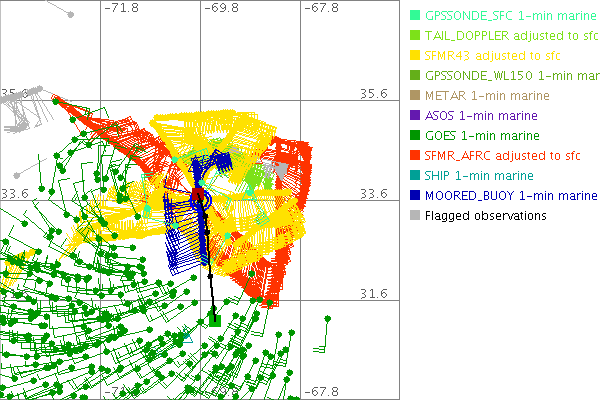The height and width of the screenshot is (400, 600).
Task: Click the red SFMR_AFRC legend swatch
Action: [x=415, y=155]
